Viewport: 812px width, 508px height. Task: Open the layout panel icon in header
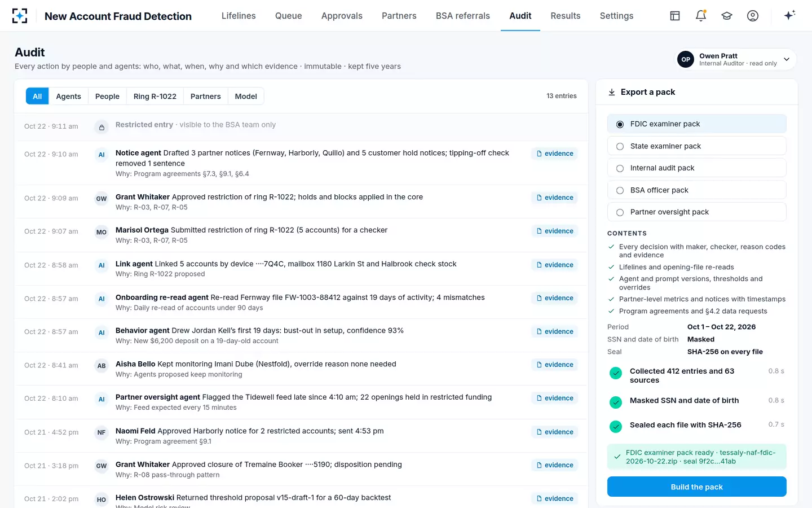(x=675, y=16)
